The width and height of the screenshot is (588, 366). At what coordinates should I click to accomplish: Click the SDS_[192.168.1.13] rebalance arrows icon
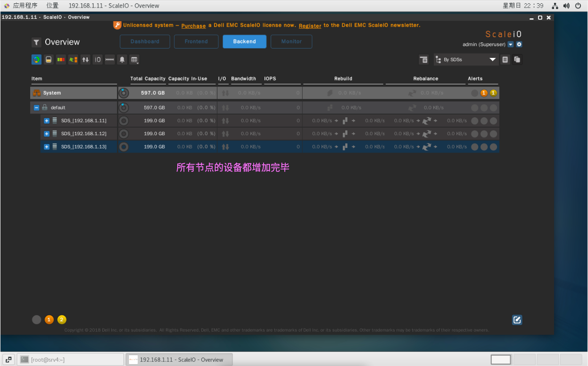click(x=427, y=147)
